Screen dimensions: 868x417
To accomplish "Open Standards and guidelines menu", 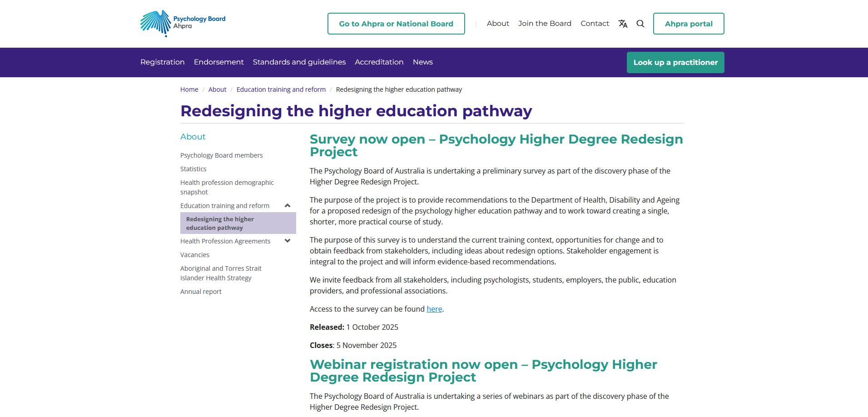I will click(x=299, y=62).
